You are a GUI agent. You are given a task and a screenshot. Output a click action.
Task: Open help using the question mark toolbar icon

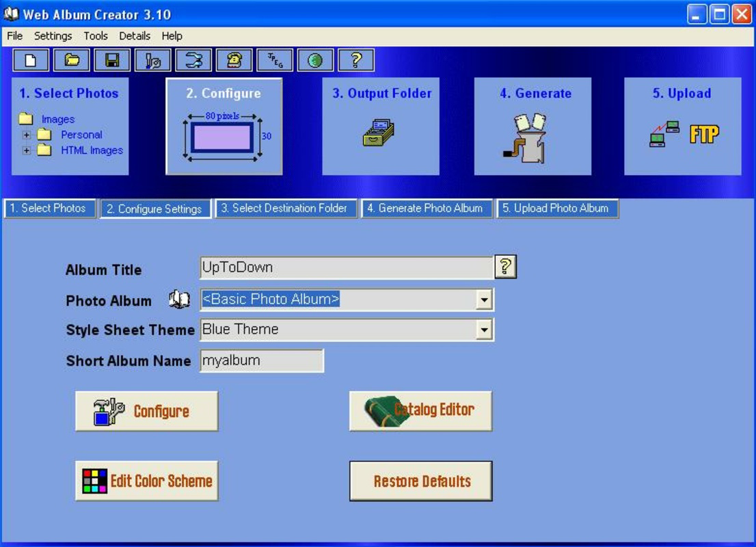point(356,60)
